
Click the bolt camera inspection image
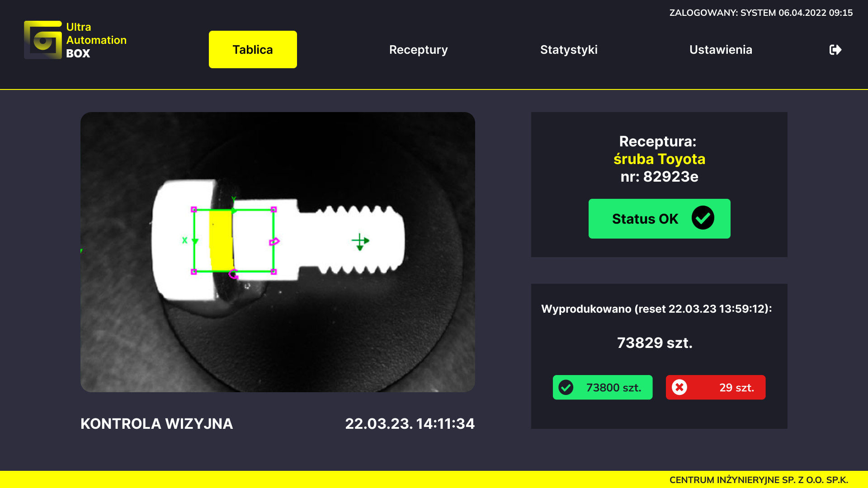pos(278,252)
